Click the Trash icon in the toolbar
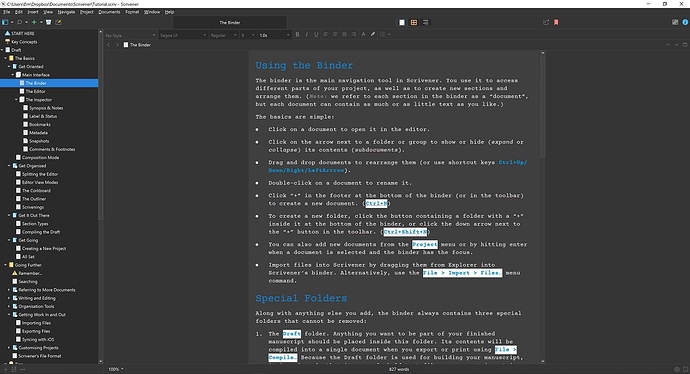Image resolution: width=690 pixels, height=374 pixels. (48, 22)
